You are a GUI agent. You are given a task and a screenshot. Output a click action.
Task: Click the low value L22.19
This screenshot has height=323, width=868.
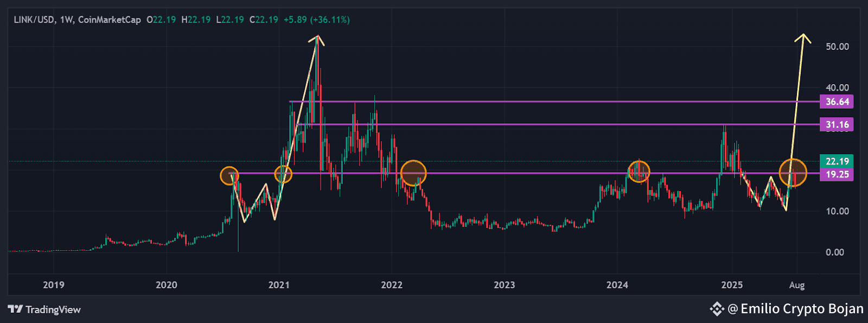(230, 20)
